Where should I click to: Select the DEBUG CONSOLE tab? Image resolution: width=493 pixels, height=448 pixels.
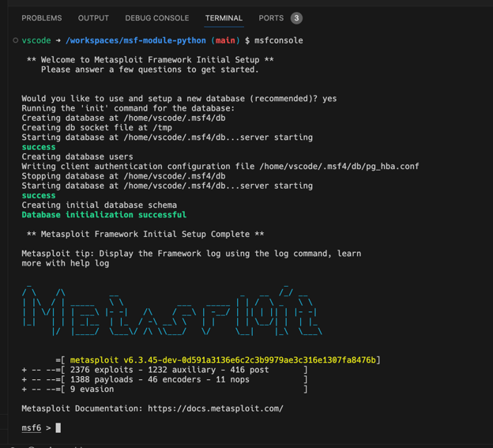click(156, 18)
